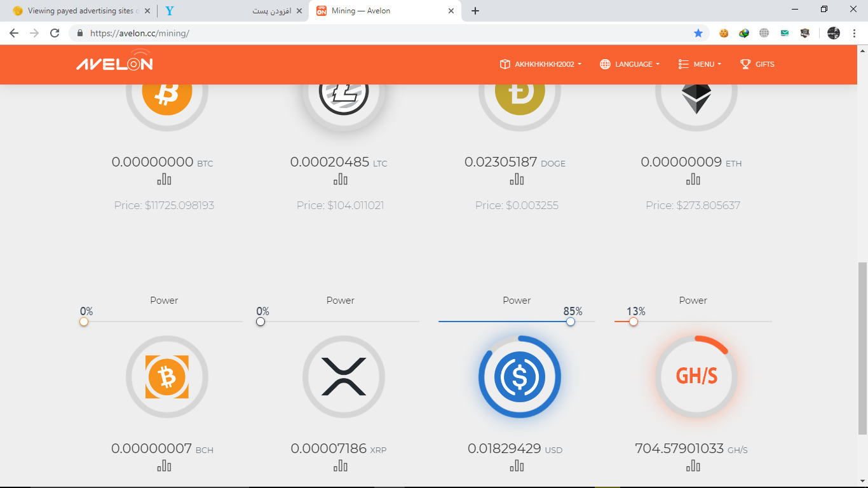Viewport: 868px width, 488px height.
Task: Open the LANGUAGE dropdown
Action: (x=630, y=64)
